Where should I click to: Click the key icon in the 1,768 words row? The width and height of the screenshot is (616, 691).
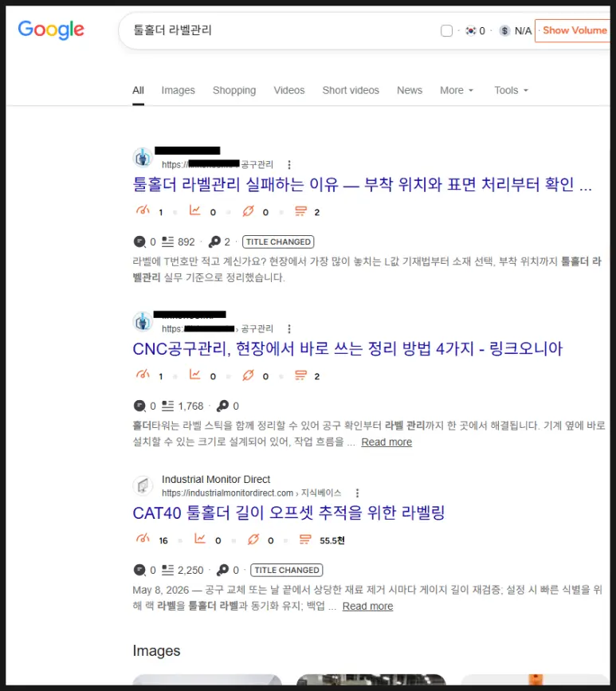pos(223,406)
